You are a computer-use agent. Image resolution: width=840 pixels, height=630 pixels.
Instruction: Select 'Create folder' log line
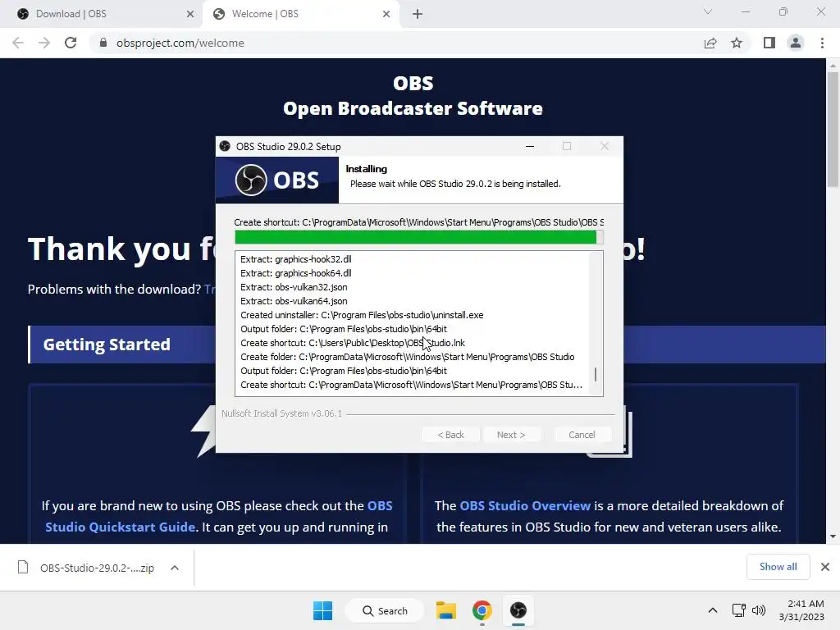407,357
